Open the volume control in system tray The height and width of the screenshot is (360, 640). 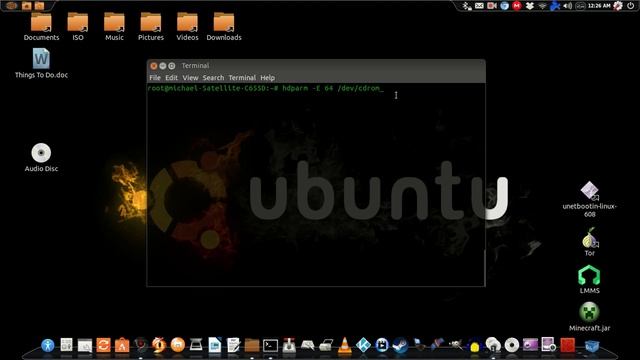pyautogui.click(x=567, y=6)
